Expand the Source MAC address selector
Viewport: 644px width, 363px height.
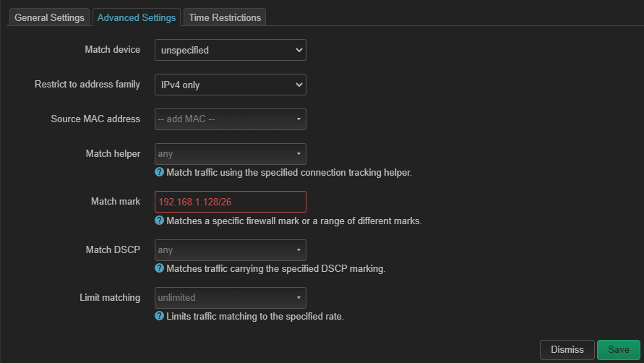click(231, 119)
